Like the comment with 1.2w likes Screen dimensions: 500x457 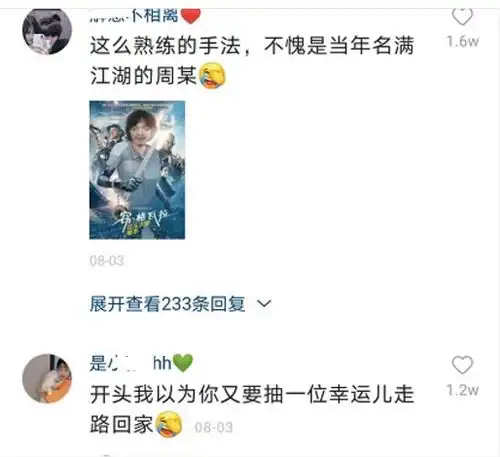[x=462, y=365]
